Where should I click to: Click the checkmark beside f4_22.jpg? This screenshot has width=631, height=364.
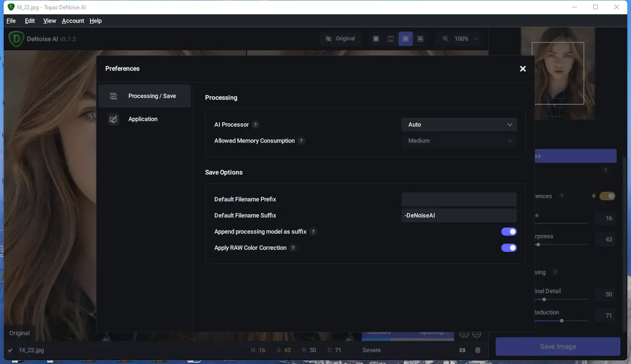10,350
